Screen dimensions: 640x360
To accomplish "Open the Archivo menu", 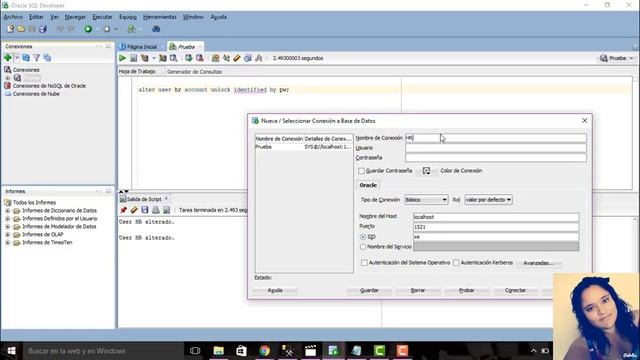I will click(13, 17).
